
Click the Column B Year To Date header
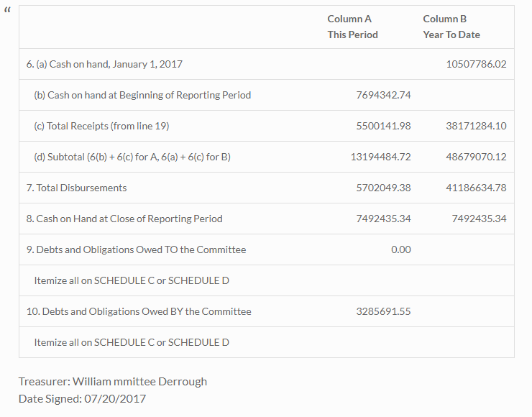click(451, 27)
